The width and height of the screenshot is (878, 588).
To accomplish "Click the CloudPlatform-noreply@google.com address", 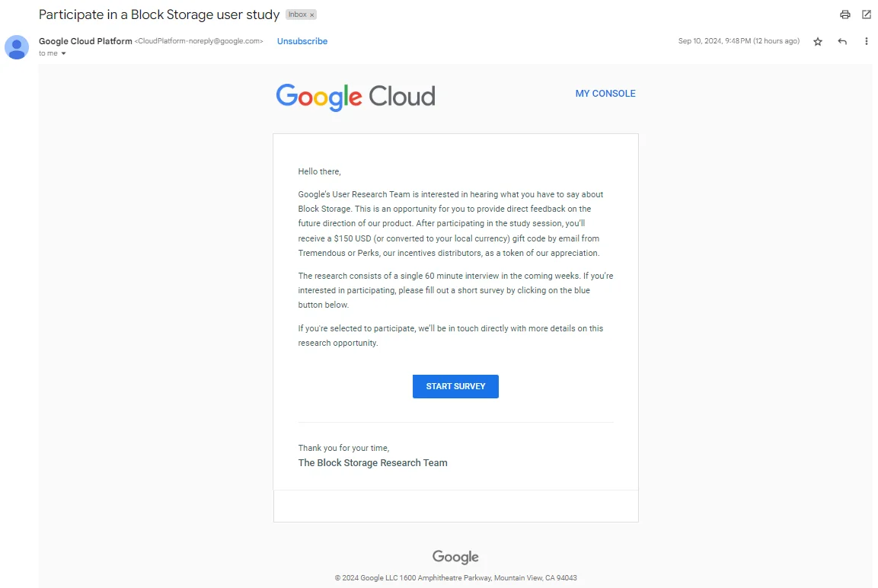I will click(199, 41).
